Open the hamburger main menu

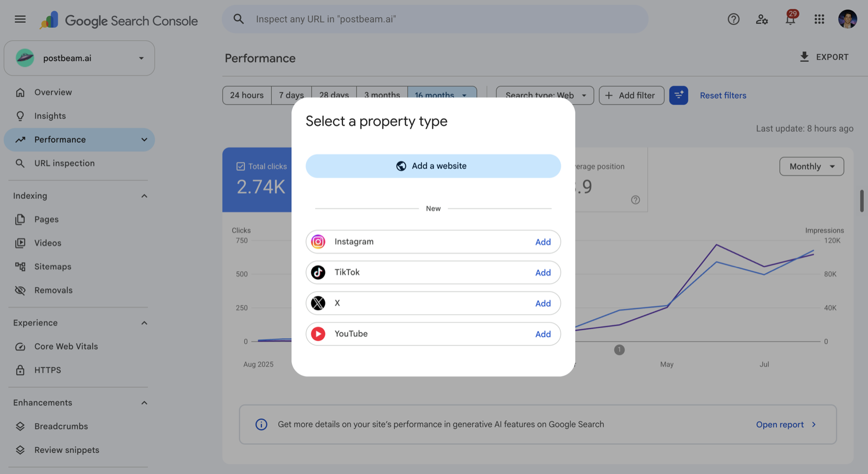pyautogui.click(x=20, y=19)
